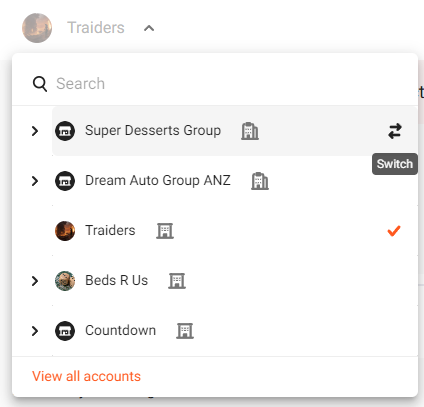Expand the Dream Auto Group ANZ chevron
Image resolution: width=424 pixels, height=407 pixels.
click(35, 181)
